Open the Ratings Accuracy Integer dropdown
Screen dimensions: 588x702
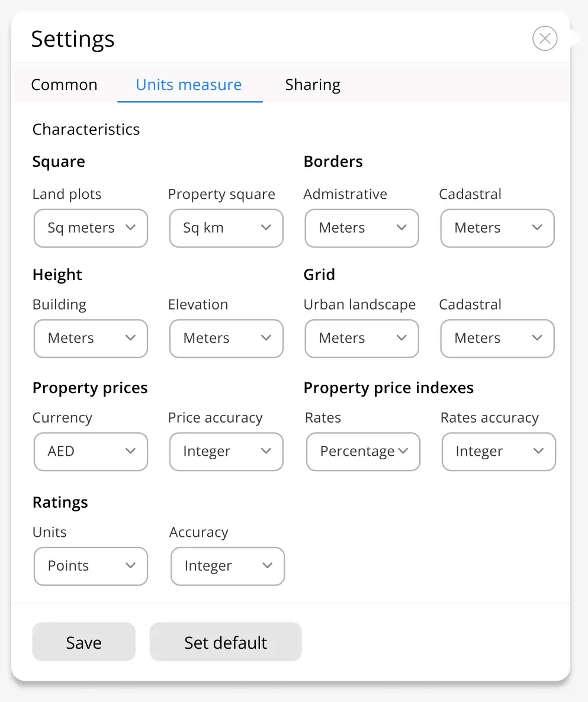(x=227, y=566)
